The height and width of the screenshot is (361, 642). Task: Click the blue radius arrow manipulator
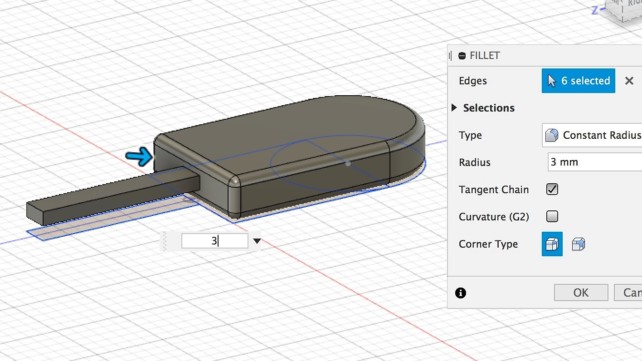[138, 157]
